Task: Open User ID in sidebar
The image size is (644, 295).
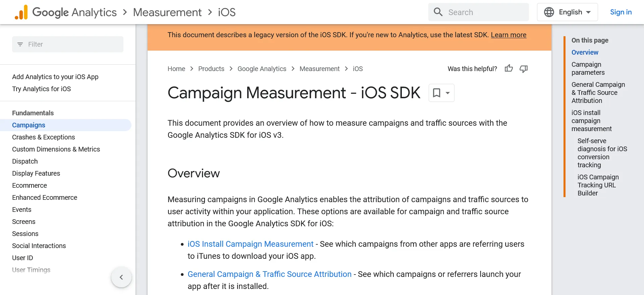Action: [x=22, y=258]
